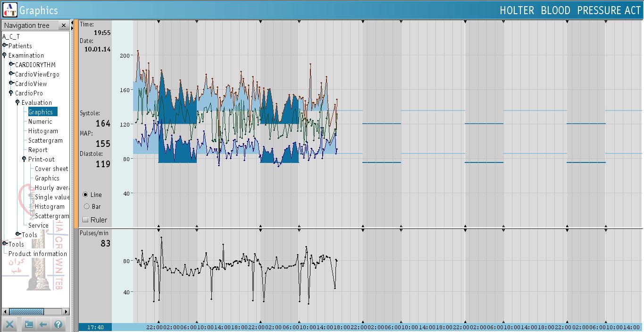Expand the CARDIORYTHM tree node
Viewport: 644px width, 332px height.
(x=11, y=65)
